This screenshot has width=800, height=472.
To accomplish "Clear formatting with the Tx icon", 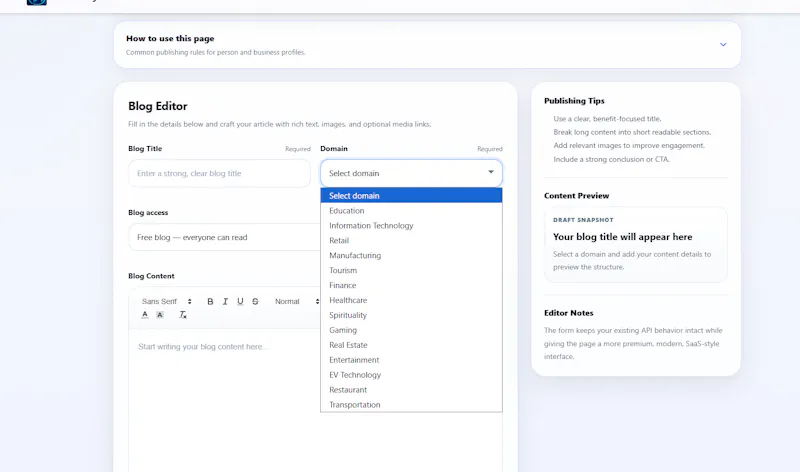I will 183,315.
